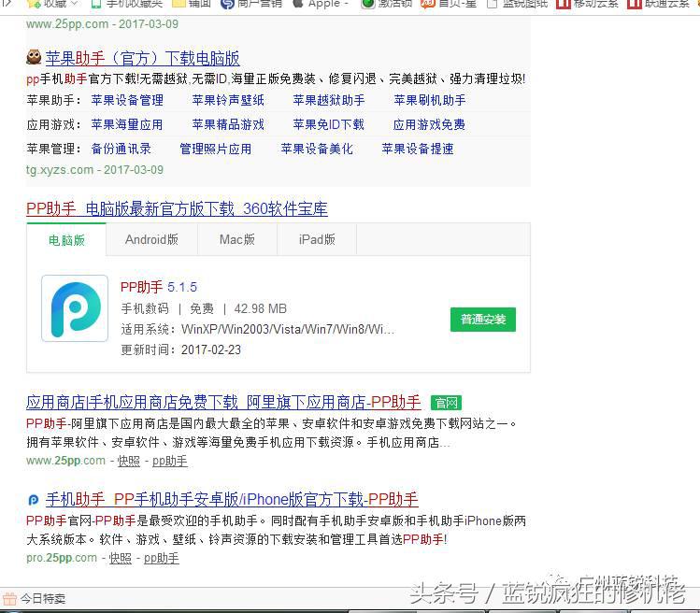Viewport: 700px width, 613px height.
Task: Switch to the iPad版 tab
Action: click(x=317, y=240)
